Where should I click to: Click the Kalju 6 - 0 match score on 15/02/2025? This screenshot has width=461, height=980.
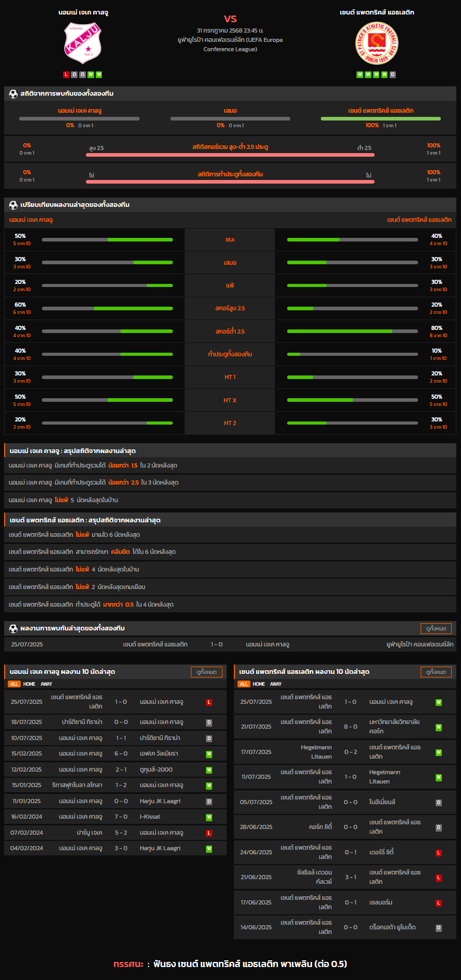[121, 753]
